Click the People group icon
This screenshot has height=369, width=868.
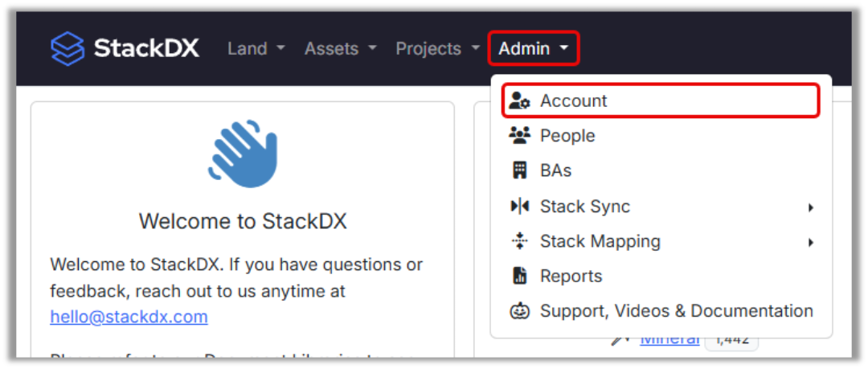[520, 136]
